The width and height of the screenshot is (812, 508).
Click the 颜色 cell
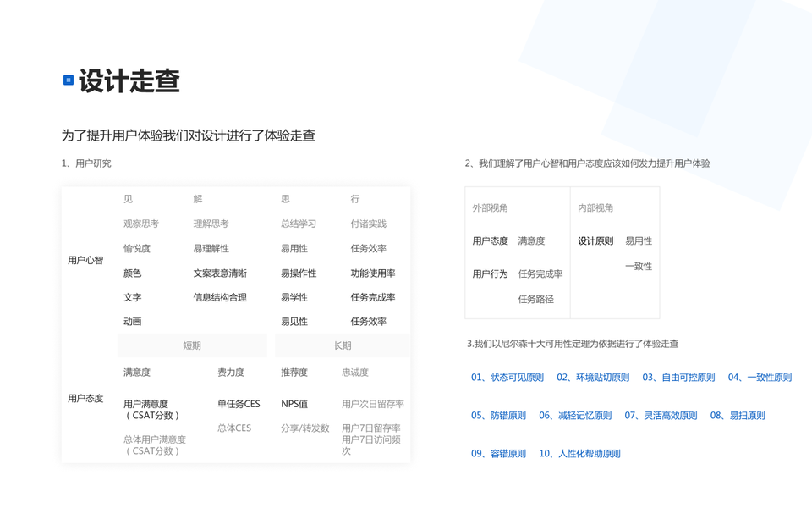(x=132, y=273)
